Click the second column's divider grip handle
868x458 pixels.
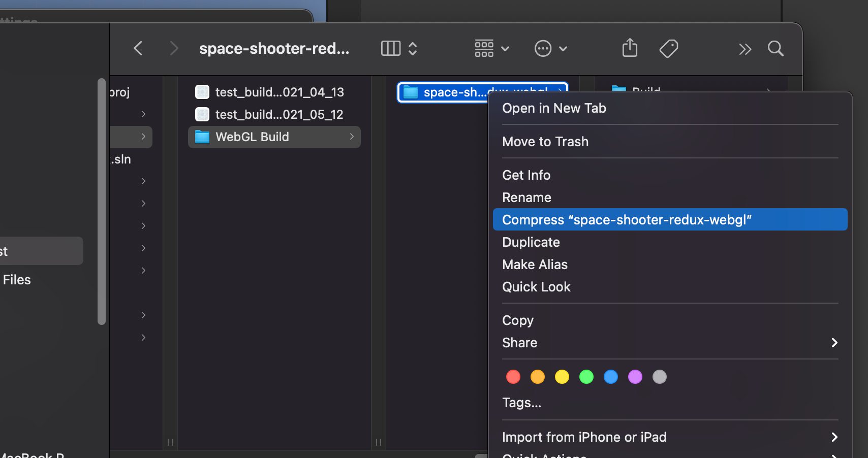click(x=379, y=442)
